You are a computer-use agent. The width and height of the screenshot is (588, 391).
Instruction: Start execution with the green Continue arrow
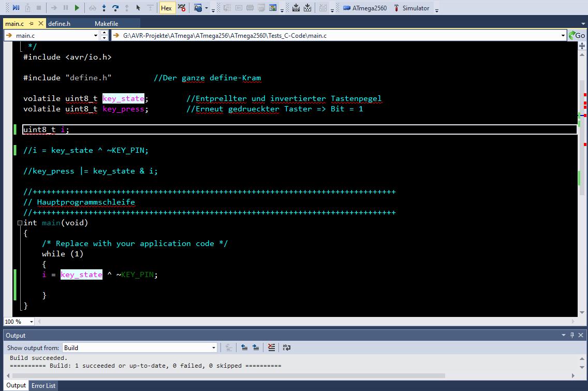[x=77, y=7]
